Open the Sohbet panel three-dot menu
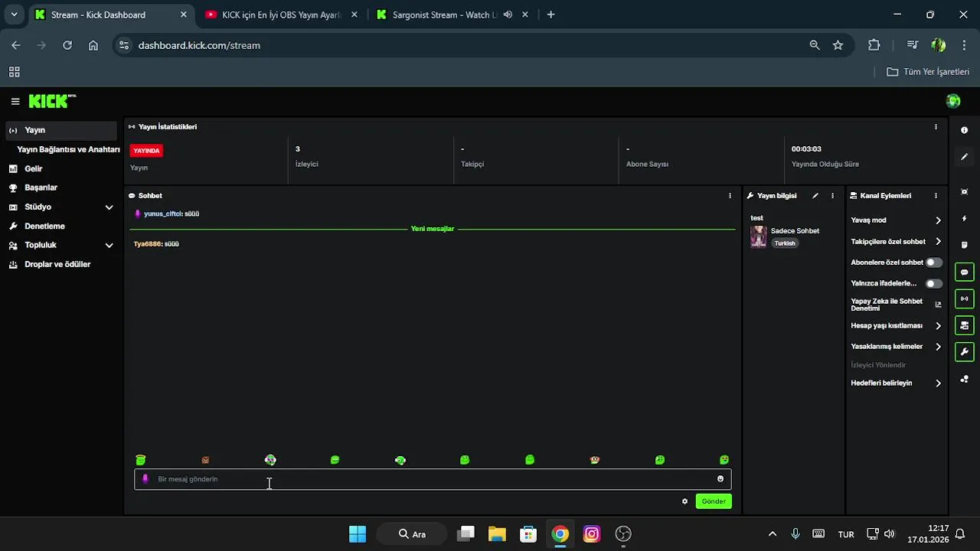The image size is (980, 551). tap(730, 196)
